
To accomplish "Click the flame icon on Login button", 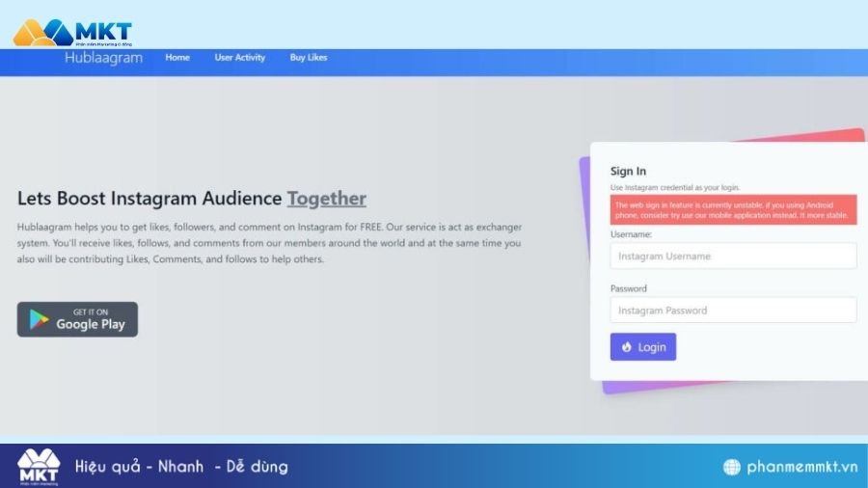I will (x=627, y=347).
